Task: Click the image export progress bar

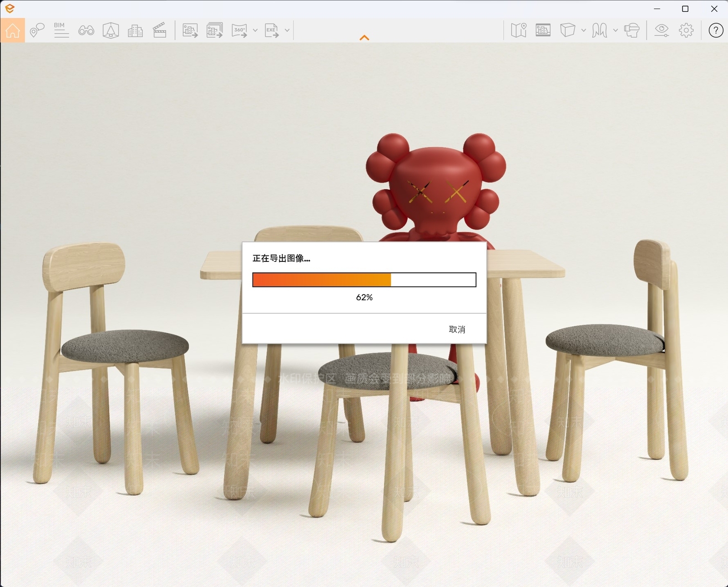Action: coord(364,280)
